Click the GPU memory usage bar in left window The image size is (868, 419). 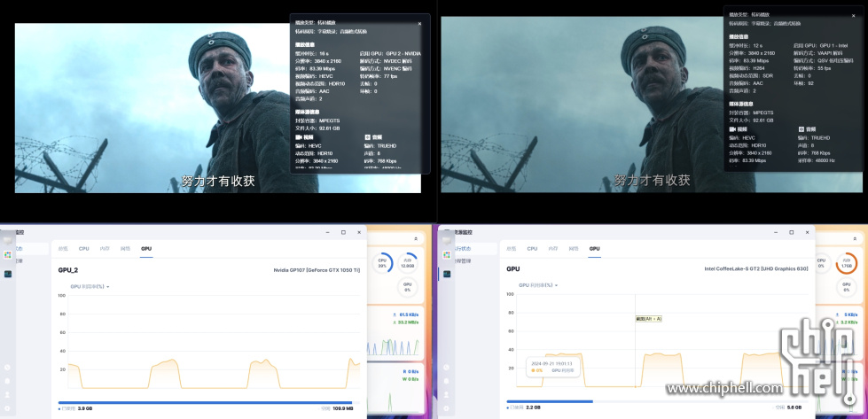pos(208,402)
